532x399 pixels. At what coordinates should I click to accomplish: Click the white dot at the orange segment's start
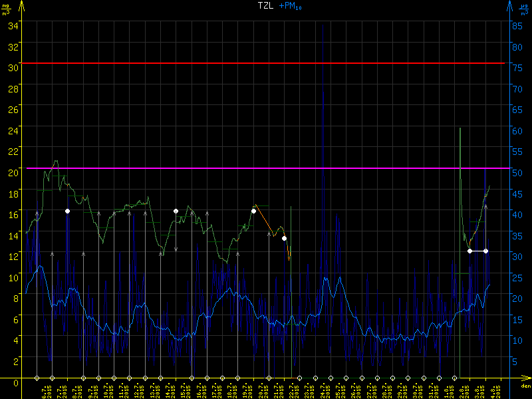coord(253,211)
